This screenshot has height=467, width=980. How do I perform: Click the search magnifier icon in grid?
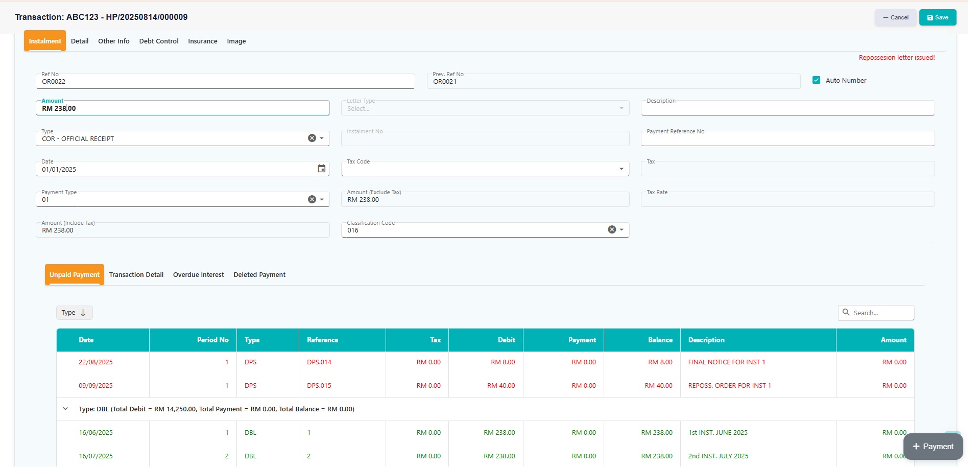(x=846, y=313)
